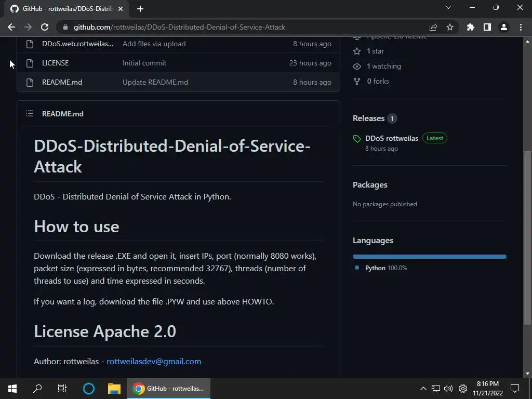The image size is (532, 399).
Task: Open the Chrome profile avatar
Action: tap(504, 27)
